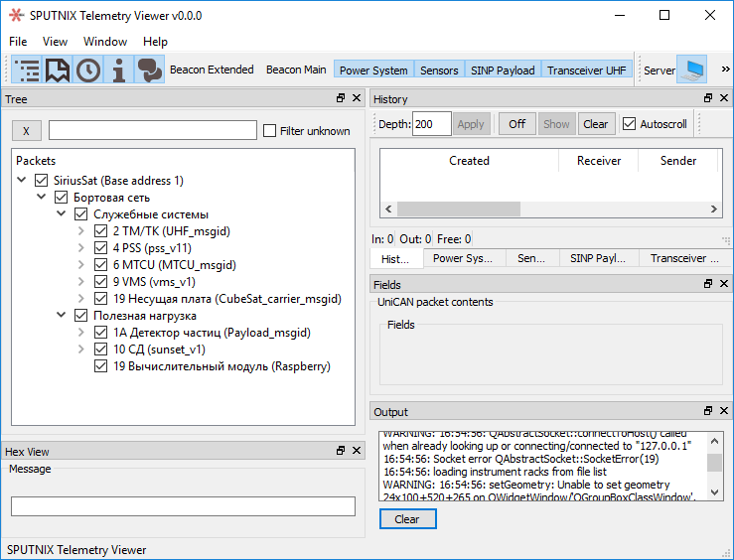Toggle the Power System toolbar button
Screen dimensions: 734x560
(x=373, y=70)
